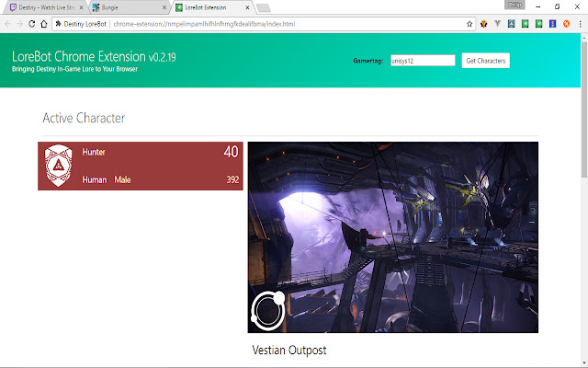Click the light level 392 value
The width and height of the screenshot is (588, 368).
pos(232,180)
